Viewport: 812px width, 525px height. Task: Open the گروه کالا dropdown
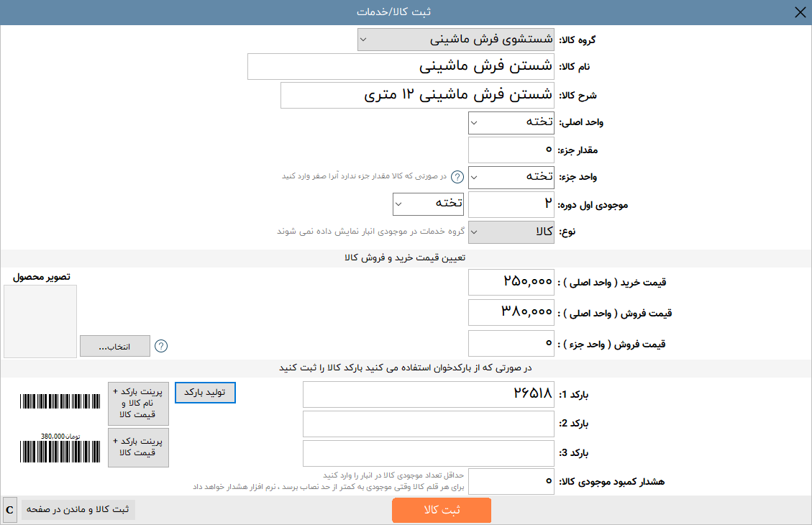(x=456, y=40)
